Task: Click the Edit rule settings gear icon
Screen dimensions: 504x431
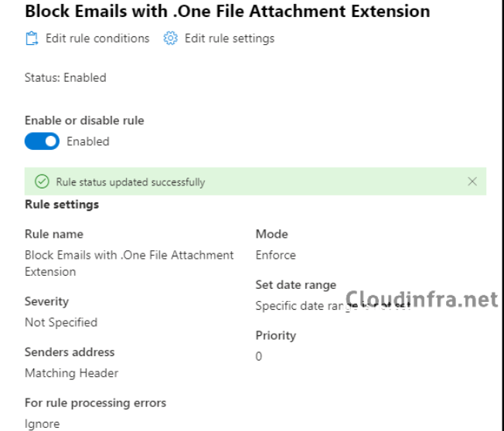Action: coord(170,39)
